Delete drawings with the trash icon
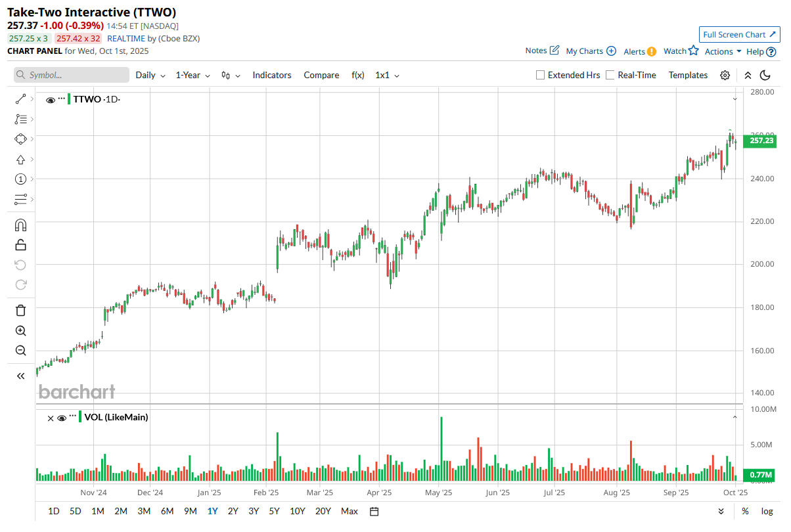Image resolution: width=791 pixels, height=532 pixels. pyautogui.click(x=20, y=311)
